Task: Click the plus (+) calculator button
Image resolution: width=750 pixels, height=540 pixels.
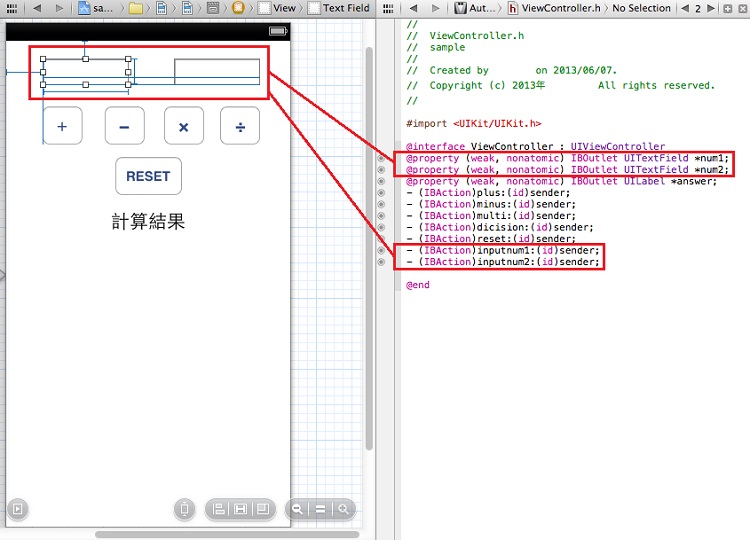Action: click(x=62, y=127)
